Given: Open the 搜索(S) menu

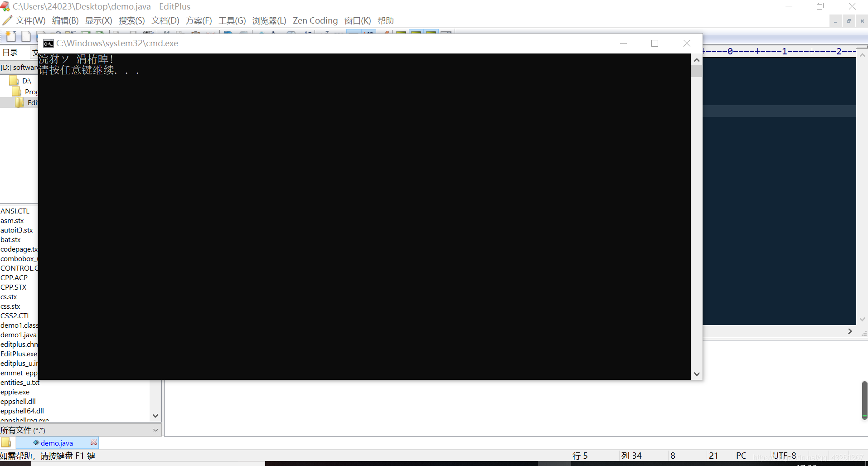Looking at the screenshot, I should coord(131,21).
